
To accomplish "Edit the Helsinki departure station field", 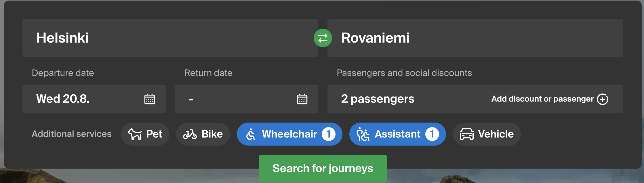I will [170, 38].
